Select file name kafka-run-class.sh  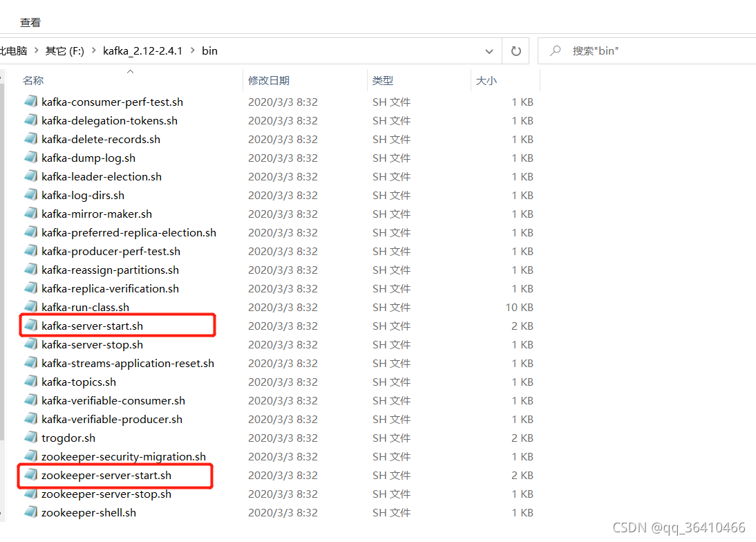(x=85, y=307)
